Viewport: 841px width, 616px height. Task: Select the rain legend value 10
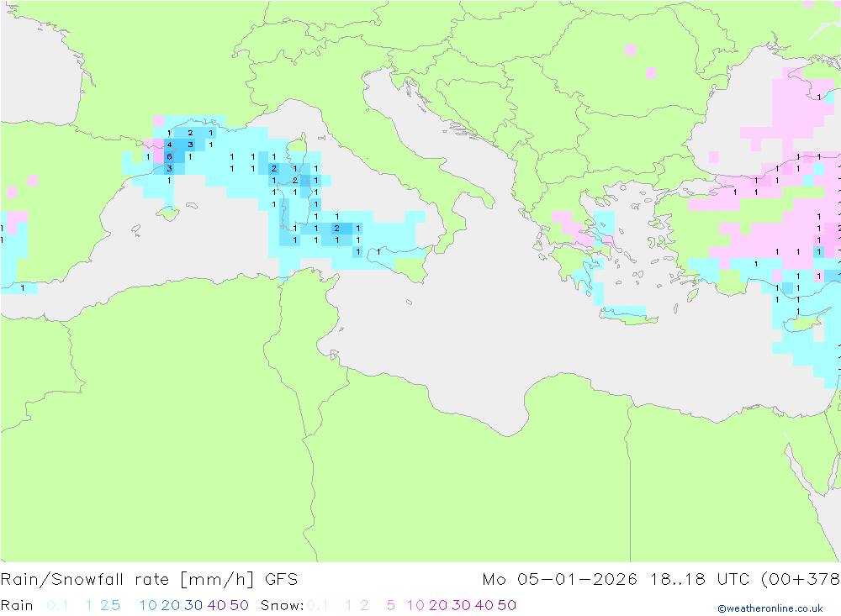pos(148,605)
